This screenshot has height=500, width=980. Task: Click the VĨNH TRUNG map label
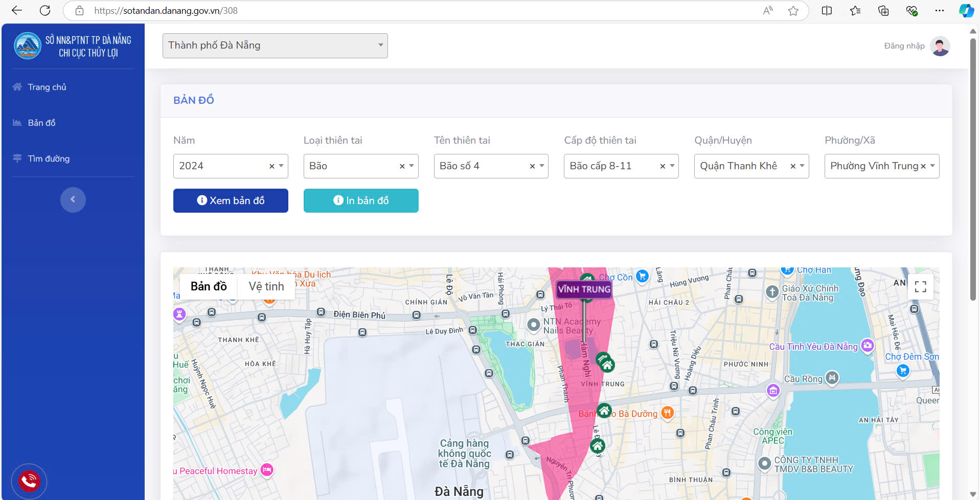(x=584, y=289)
